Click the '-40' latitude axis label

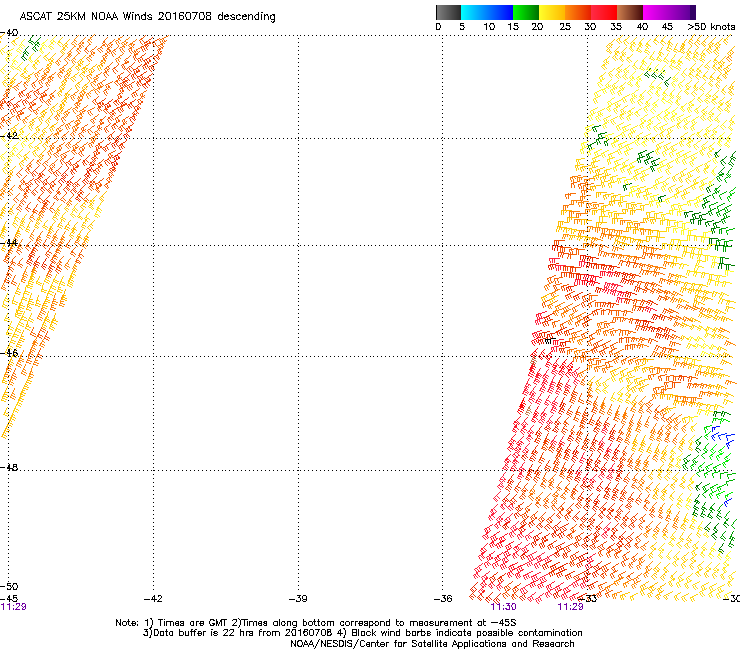[9, 33]
